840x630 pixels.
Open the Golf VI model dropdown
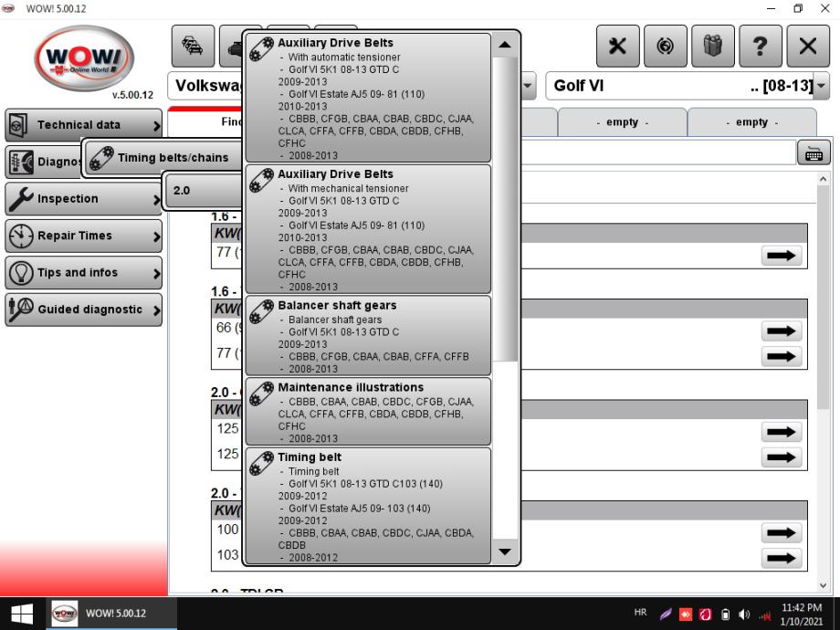821,86
